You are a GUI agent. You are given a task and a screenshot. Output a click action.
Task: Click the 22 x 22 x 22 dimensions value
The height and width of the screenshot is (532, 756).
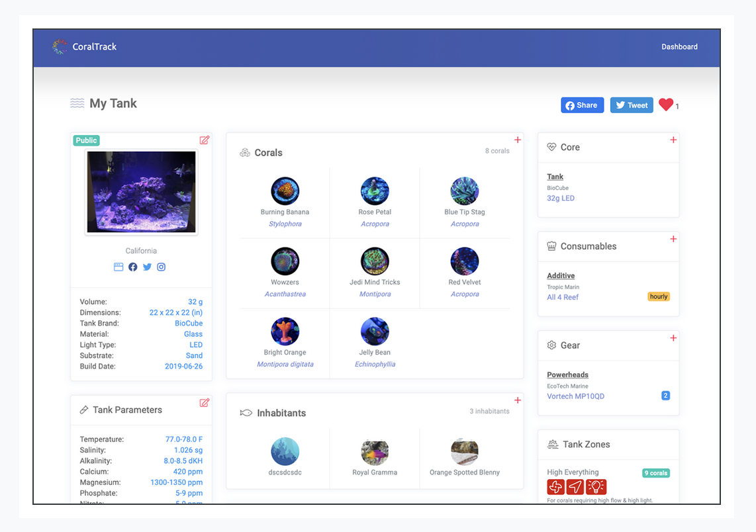click(176, 313)
